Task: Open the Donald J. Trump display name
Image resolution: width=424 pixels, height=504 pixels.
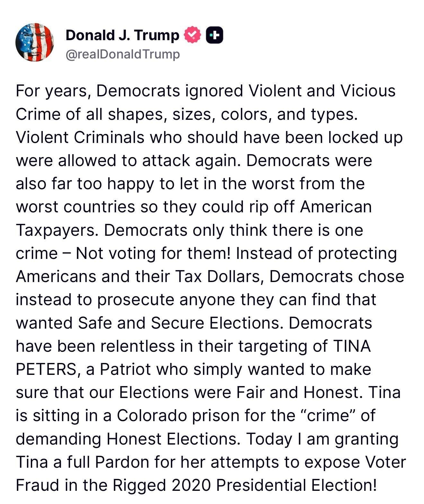Action: 122,35
